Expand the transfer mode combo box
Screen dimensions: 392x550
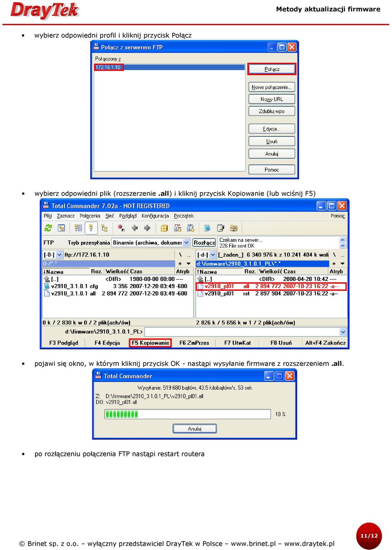click(x=187, y=243)
